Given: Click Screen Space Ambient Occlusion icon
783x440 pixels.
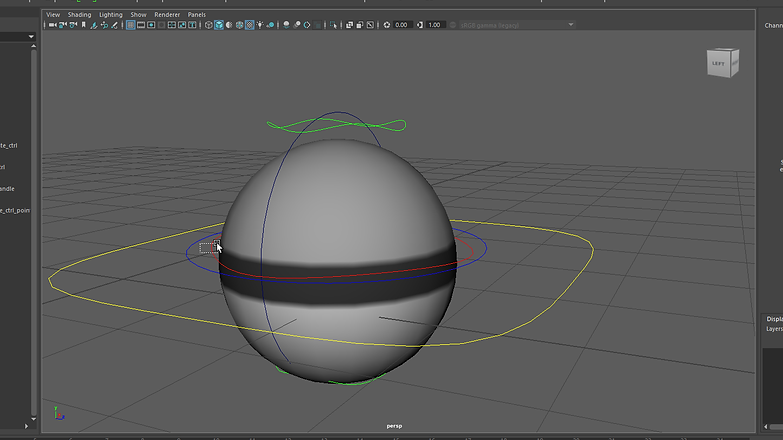Looking at the screenshot, I should [287, 25].
